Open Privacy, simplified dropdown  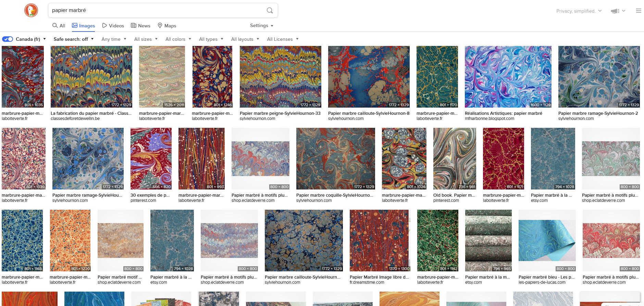pos(579,11)
